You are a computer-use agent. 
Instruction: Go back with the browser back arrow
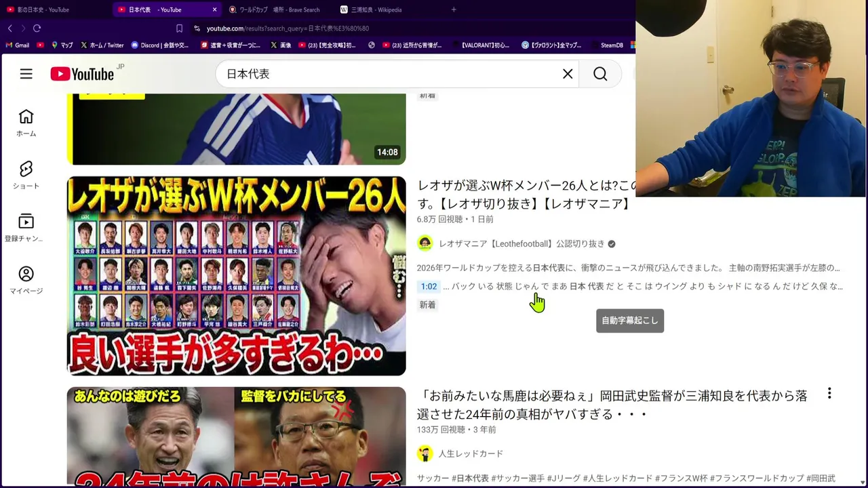[9, 28]
